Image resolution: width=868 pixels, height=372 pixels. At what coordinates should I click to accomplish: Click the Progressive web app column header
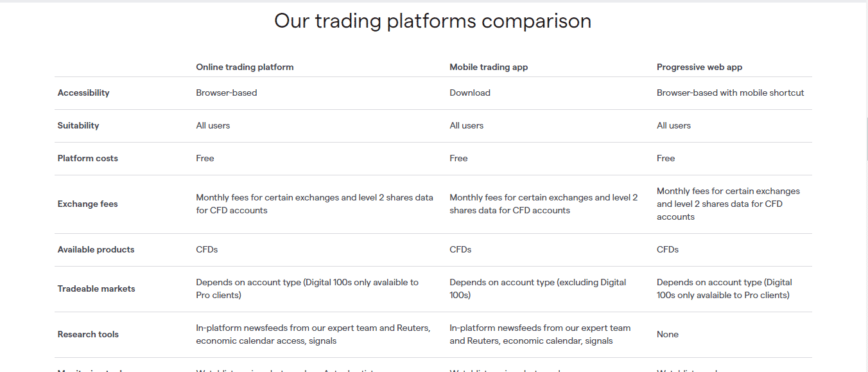(x=699, y=67)
